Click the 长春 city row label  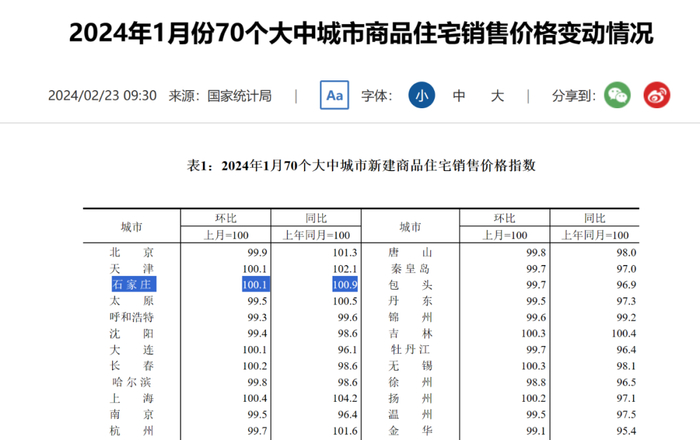132,366
